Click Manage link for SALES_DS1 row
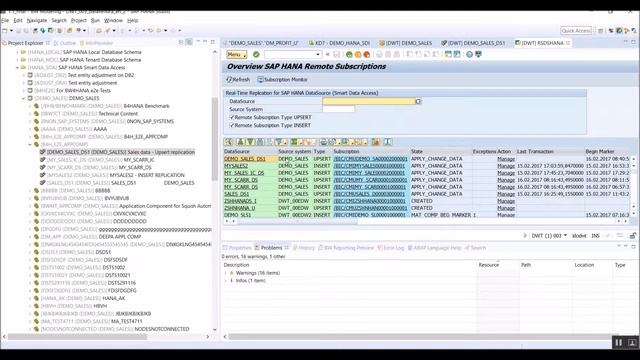This screenshot has height=360, width=640. click(x=506, y=194)
